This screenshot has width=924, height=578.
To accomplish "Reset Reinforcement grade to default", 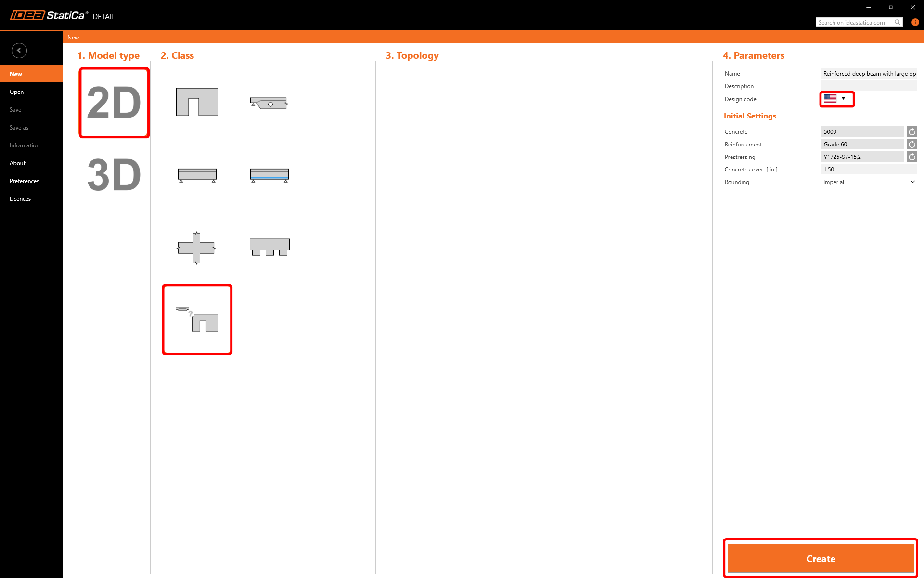I will 911,144.
